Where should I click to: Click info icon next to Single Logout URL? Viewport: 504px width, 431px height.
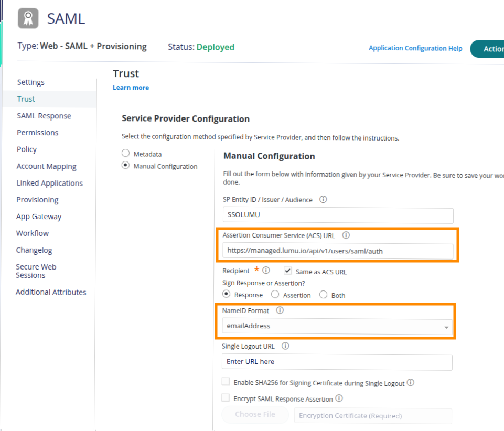pos(285,346)
